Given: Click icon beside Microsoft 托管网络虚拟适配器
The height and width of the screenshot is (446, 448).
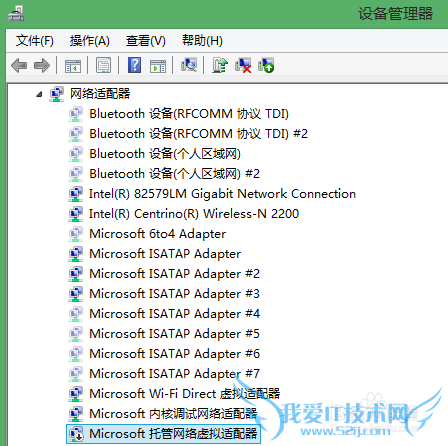Looking at the screenshot, I should 76,434.
